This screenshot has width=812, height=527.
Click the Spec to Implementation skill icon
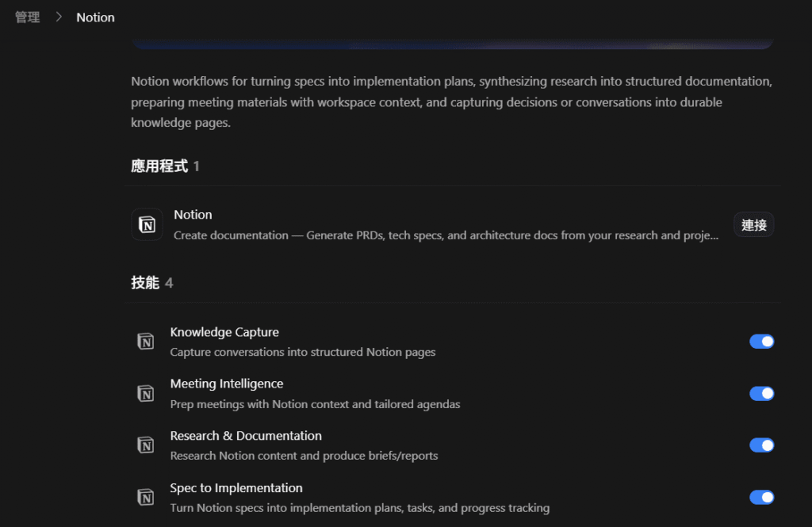146,498
